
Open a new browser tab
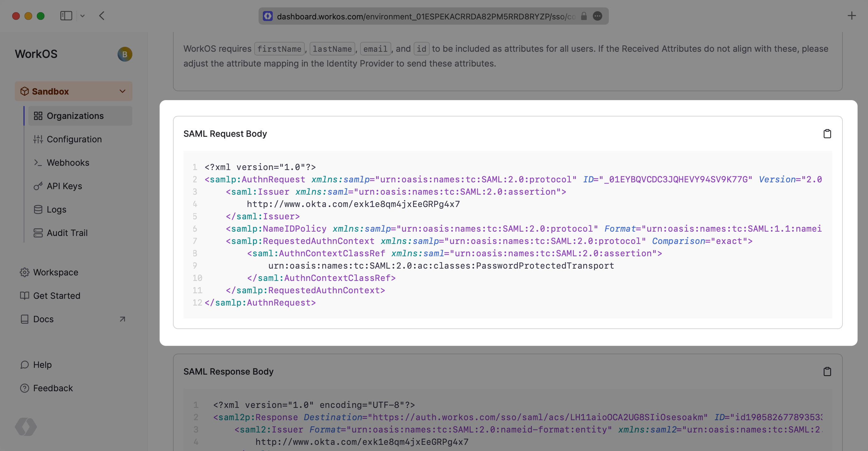851,16
